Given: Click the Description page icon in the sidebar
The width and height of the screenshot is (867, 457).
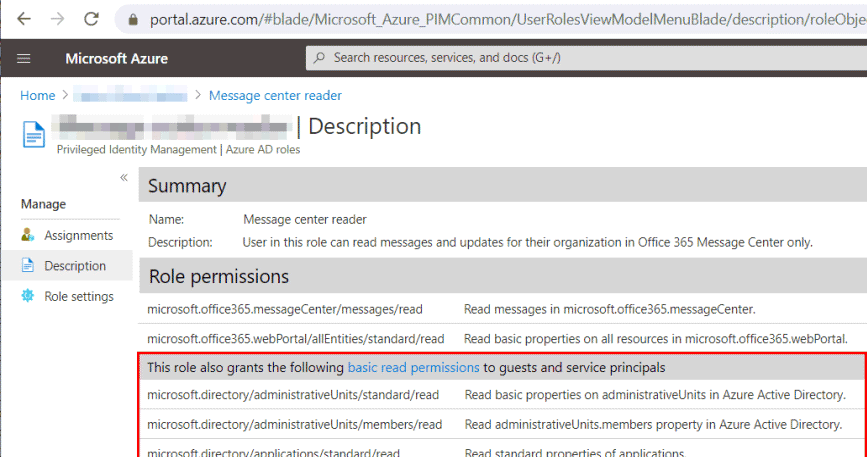Looking at the screenshot, I should point(28,266).
